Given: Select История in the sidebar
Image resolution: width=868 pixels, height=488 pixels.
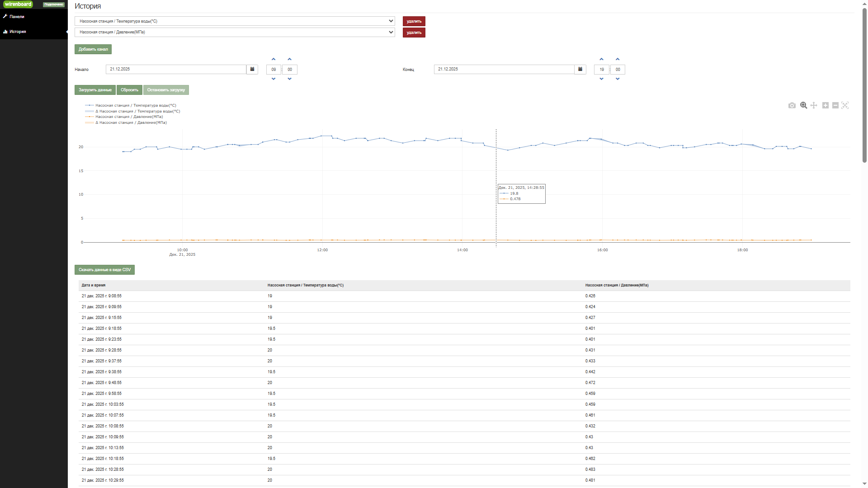Looking at the screenshot, I should (18, 32).
